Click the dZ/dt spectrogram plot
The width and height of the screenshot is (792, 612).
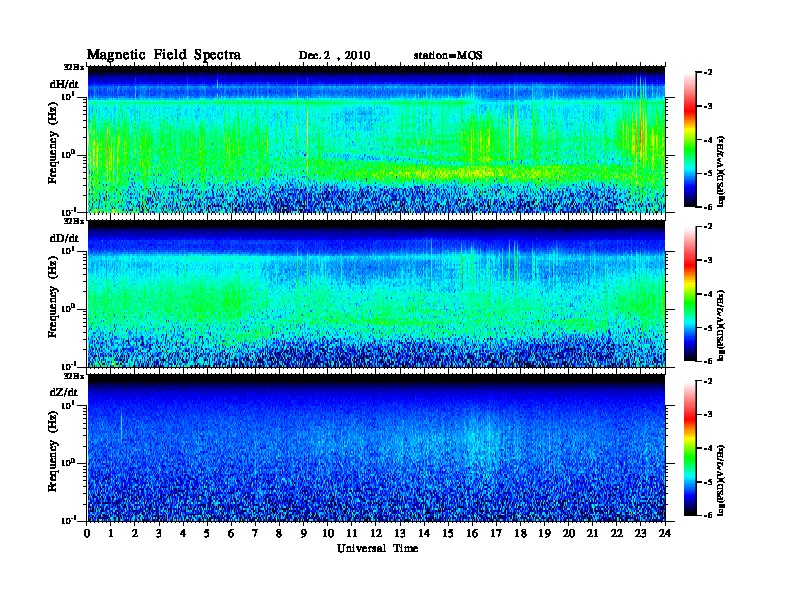point(376,448)
